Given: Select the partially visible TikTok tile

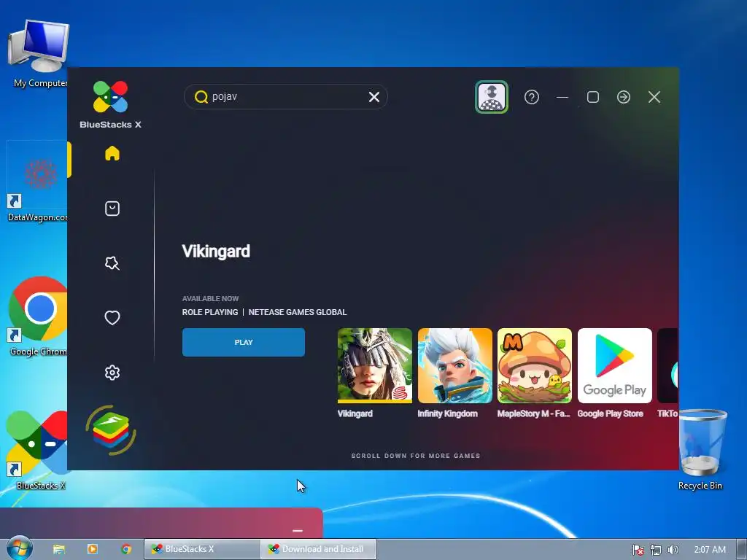Looking at the screenshot, I should pyautogui.click(x=668, y=365).
